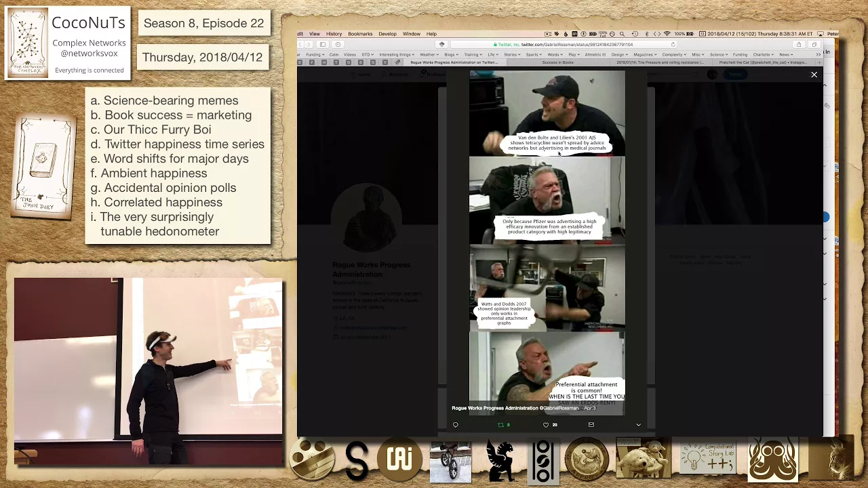This screenshot has width=868, height=488.
Task: Click the GabrielRossman handle in the caption
Action: [x=560, y=408]
